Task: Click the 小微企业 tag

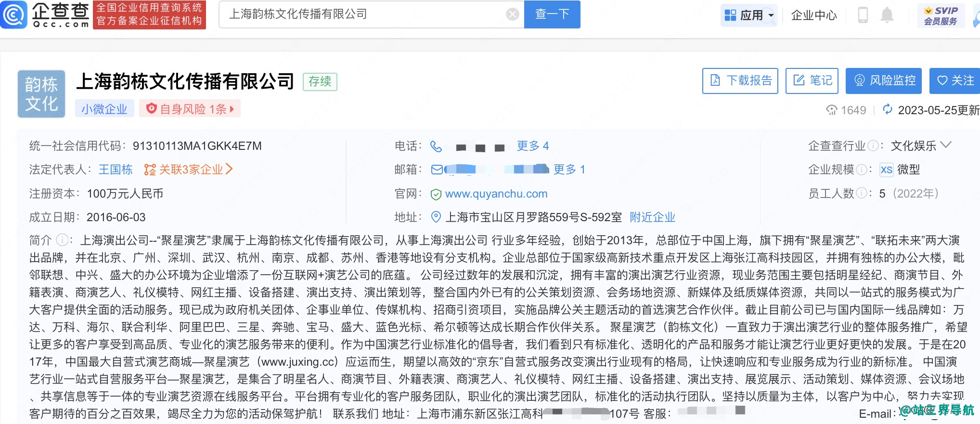Action: pos(104,109)
